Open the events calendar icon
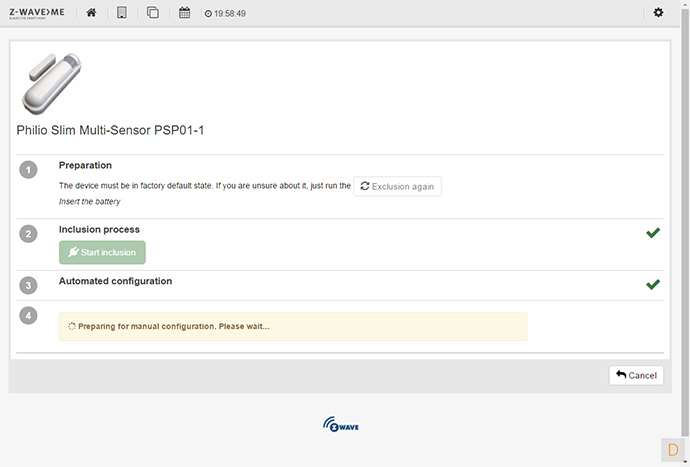Screen dimensions: 690x467 click(x=184, y=13)
